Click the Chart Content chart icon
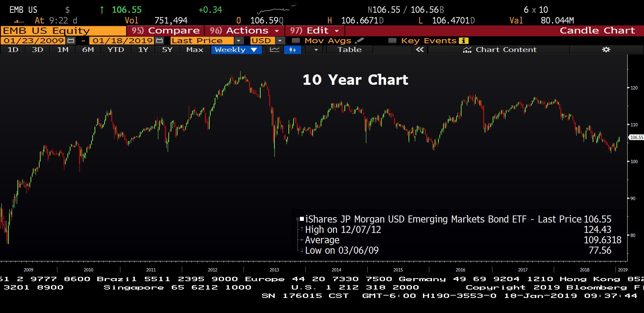The height and width of the screenshot is (313, 644). [x=467, y=50]
